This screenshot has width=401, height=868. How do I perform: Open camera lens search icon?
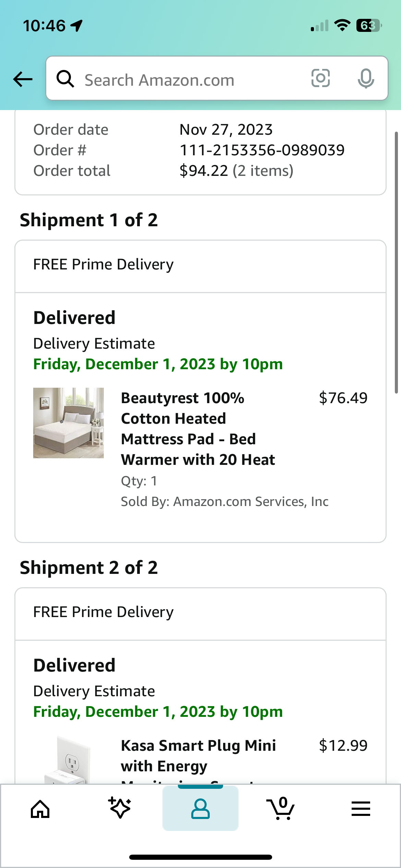[320, 78]
